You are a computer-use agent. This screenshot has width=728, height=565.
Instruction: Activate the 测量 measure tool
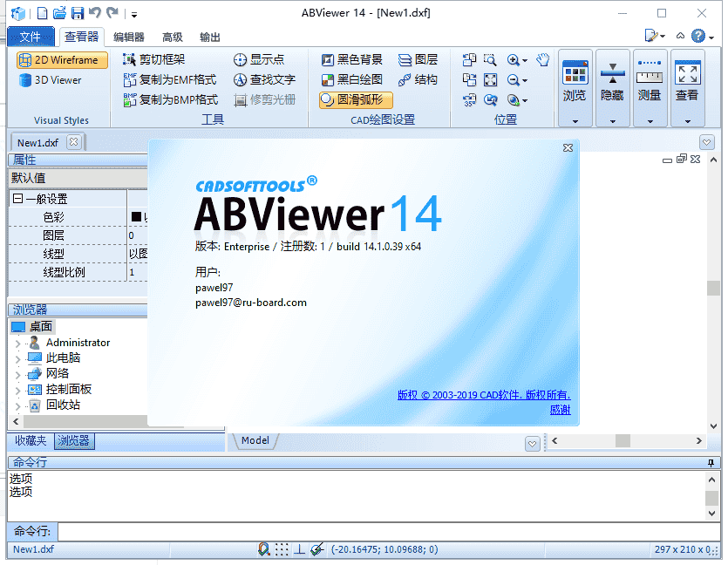650,85
